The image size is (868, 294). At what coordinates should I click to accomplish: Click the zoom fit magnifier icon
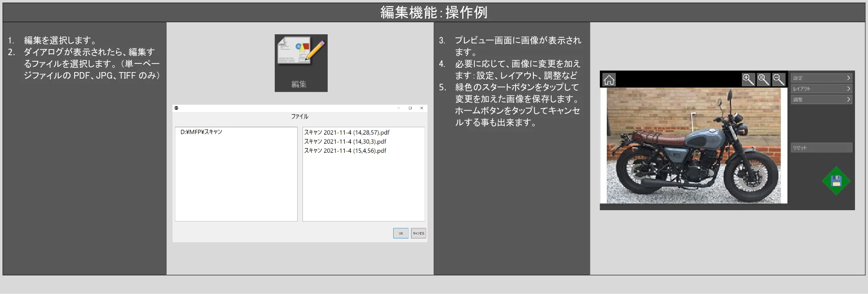763,79
